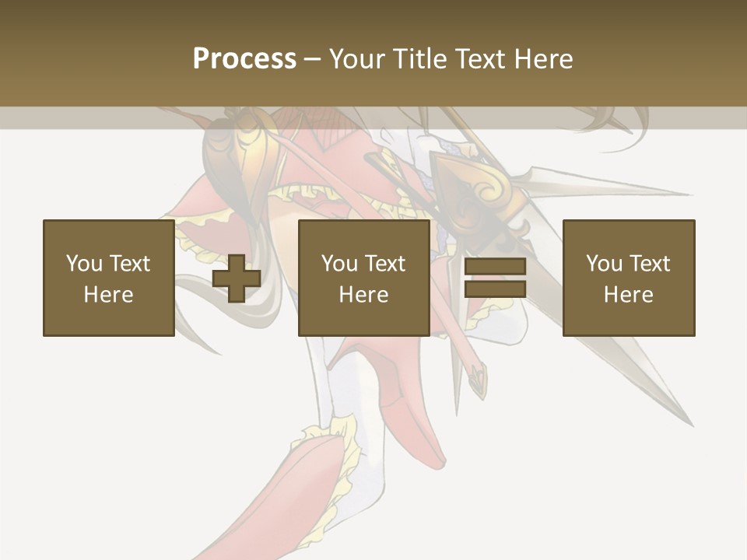Click the small red arrow tip below the middle box
The height and width of the screenshot is (560, 747).
(x=478, y=380)
